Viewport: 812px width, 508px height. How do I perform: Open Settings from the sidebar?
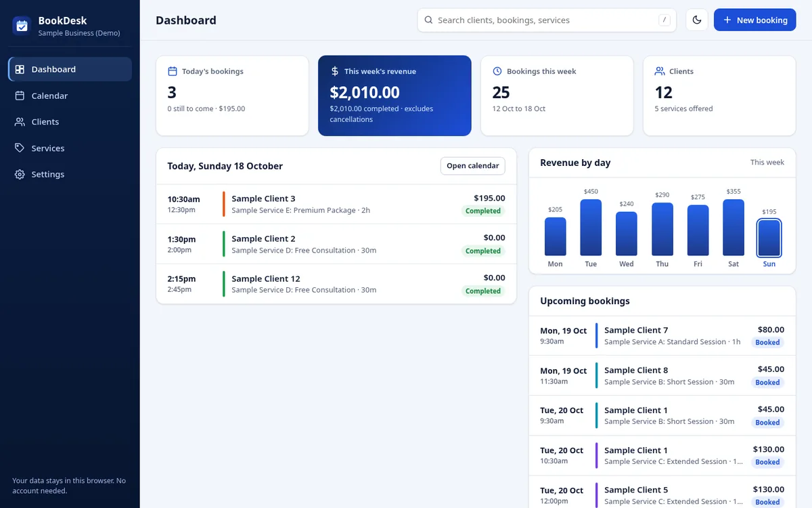click(x=70, y=174)
